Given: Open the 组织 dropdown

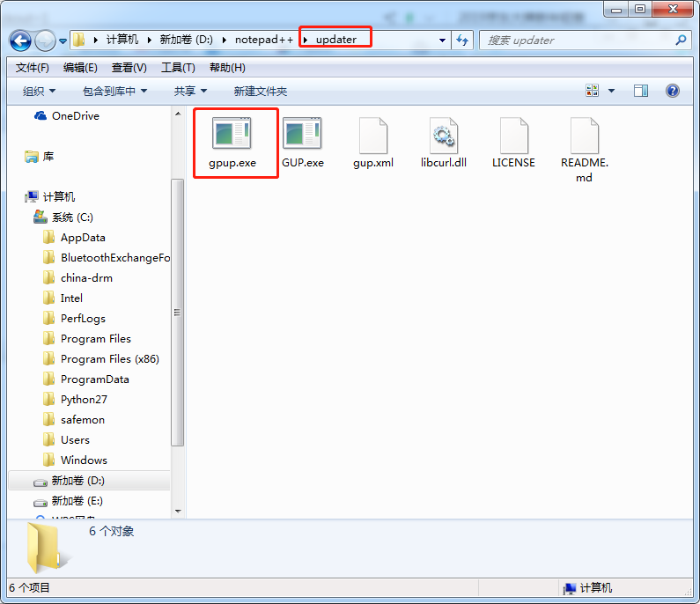Looking at the screenshot, I should click(40, 91).
